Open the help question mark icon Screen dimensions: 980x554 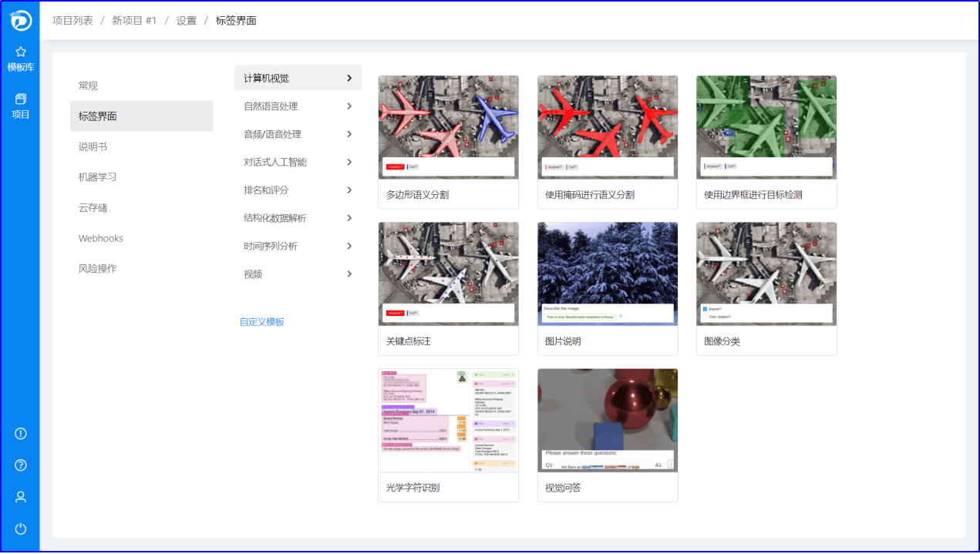21,465
